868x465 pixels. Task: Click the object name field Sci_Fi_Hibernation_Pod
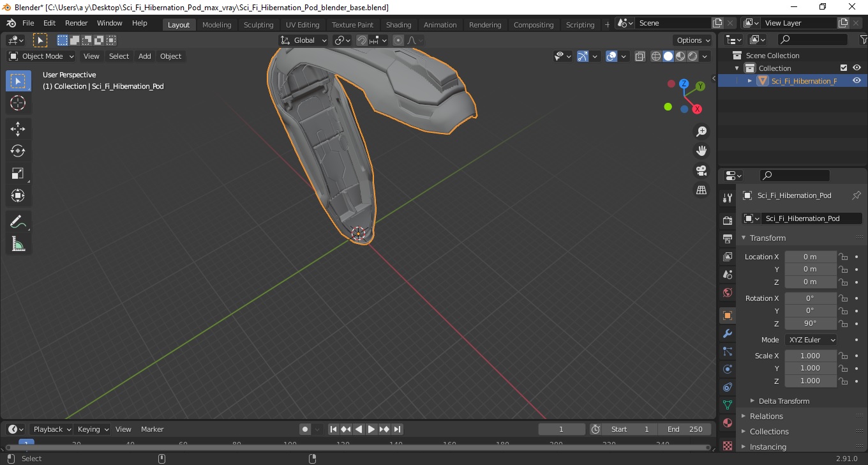811,218
